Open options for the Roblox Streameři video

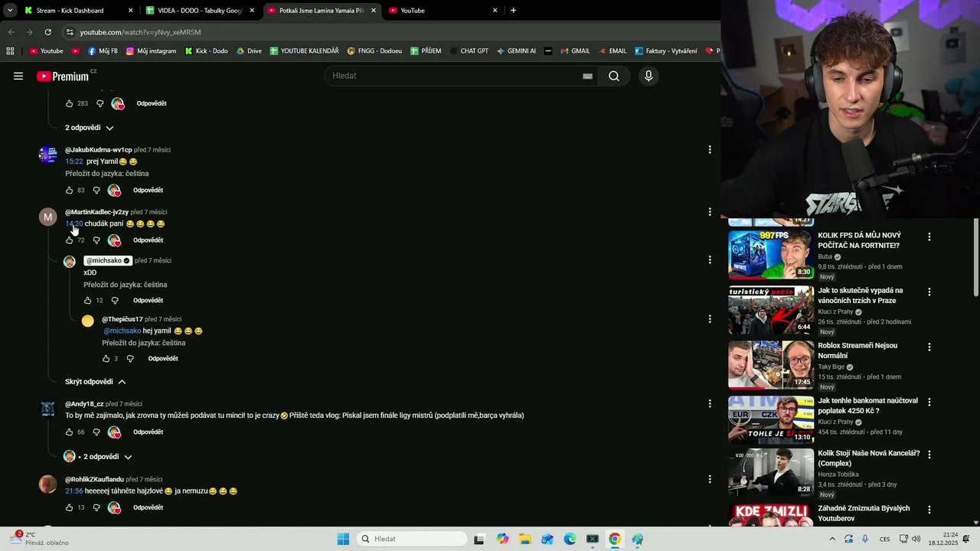(x=929, y=347)
